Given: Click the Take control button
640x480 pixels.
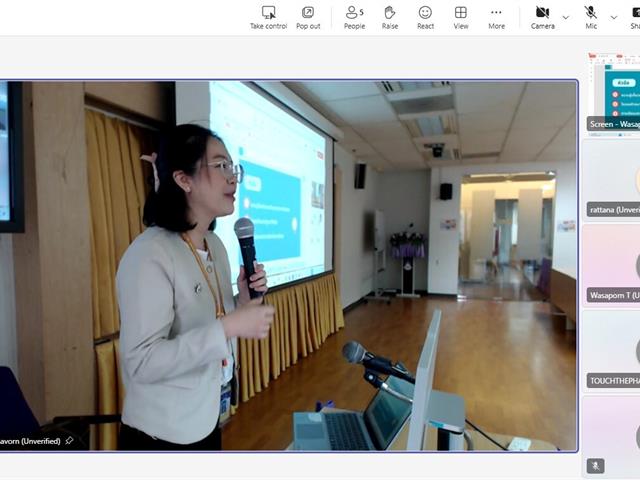Looking at the screenshot, I should (268, 16).
